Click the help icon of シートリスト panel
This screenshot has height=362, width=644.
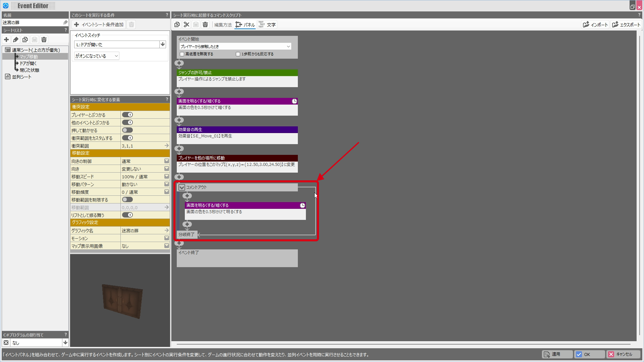click(x=66, y=30)
